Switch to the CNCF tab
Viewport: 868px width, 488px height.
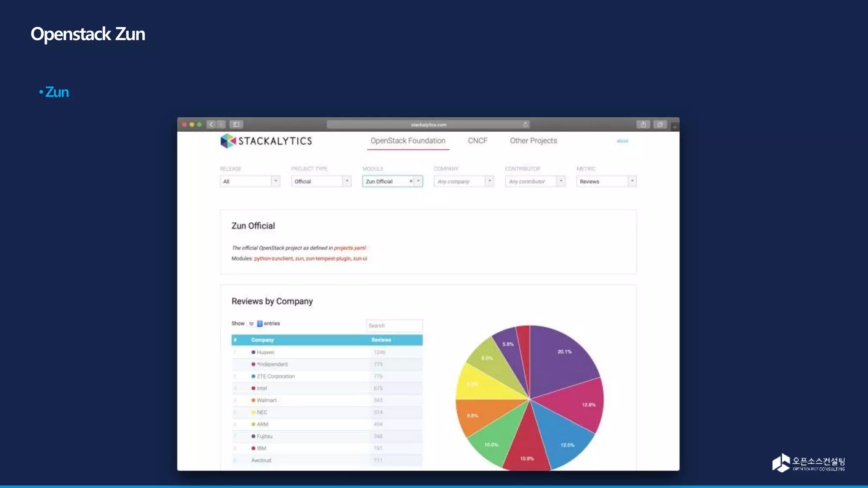click(x=477, y=141)
